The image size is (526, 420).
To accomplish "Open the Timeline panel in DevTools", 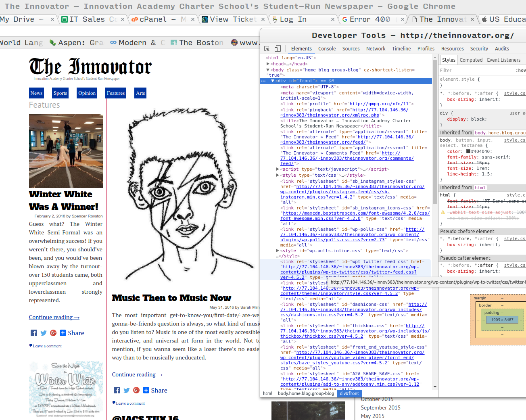I will click(x=401, y=48).
